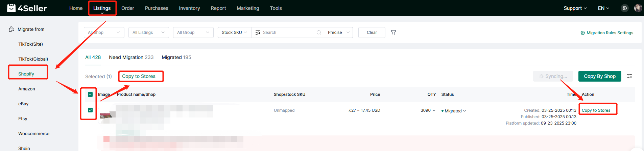
Task: Open the settings gear icon in header
Action: (625, 8)
